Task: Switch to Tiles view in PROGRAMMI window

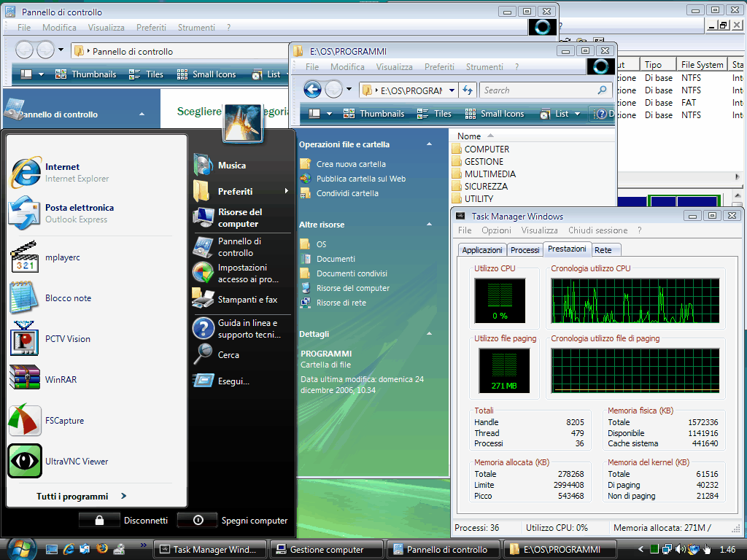Action: [x=434, y=113]
